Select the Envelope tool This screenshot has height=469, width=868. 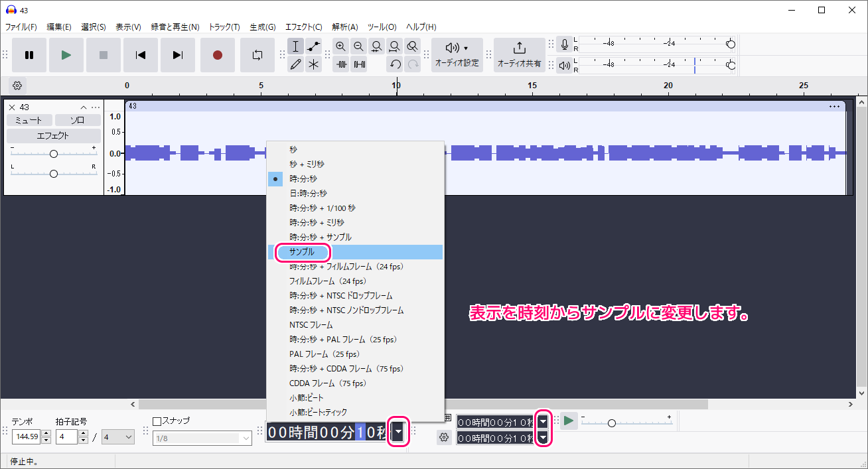(x=314, y=46)
